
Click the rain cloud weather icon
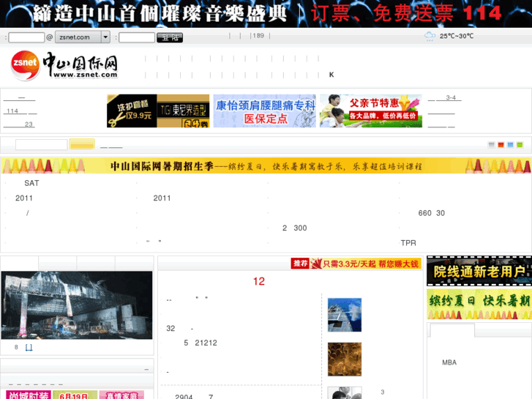point(430,36)
